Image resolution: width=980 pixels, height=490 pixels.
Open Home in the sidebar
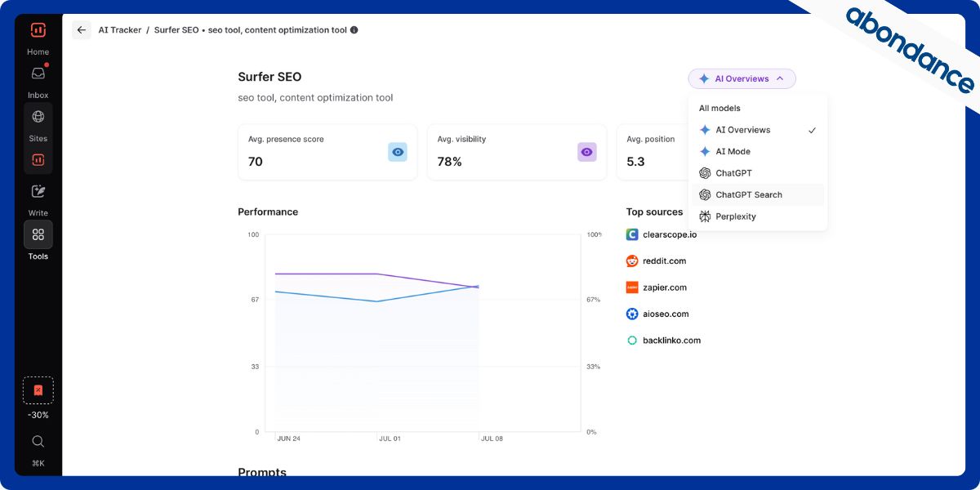point(38,52)
